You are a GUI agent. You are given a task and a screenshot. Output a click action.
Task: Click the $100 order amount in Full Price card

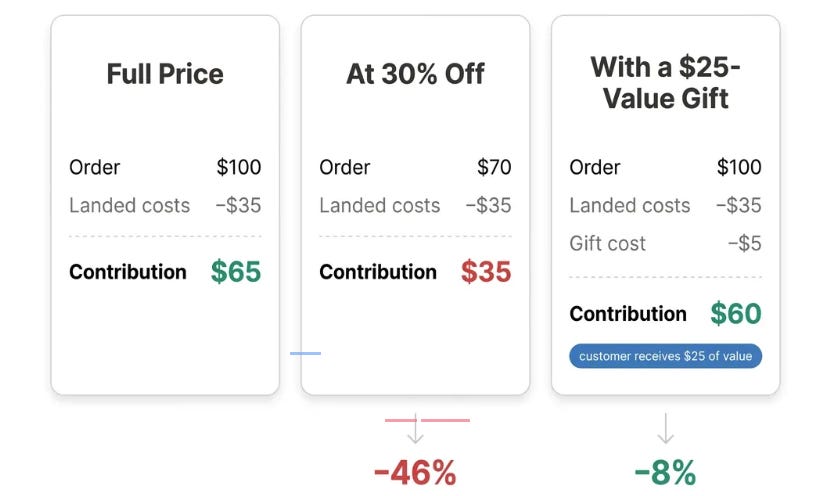(x=238, y=167)
